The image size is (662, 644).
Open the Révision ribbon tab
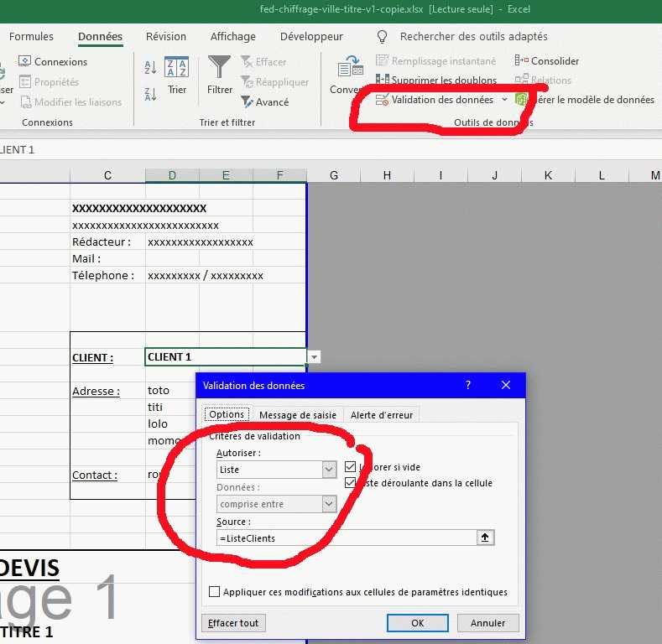click(166, 36)
